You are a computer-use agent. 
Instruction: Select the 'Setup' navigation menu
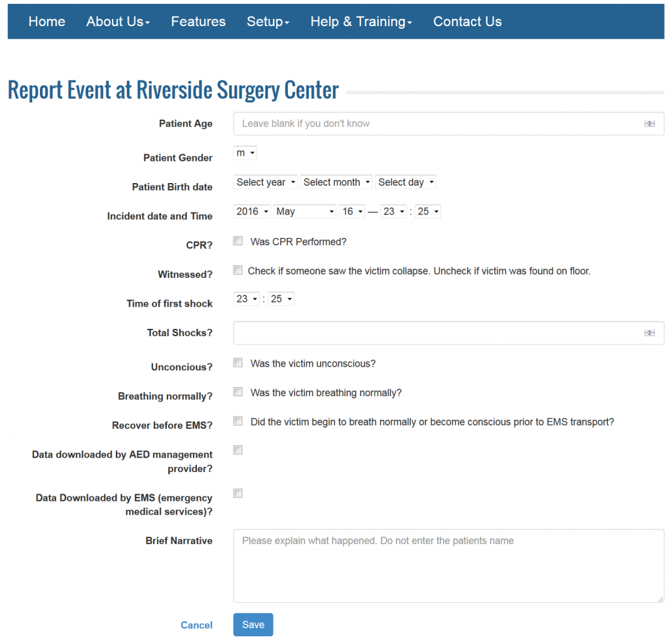tap(268, 21)
